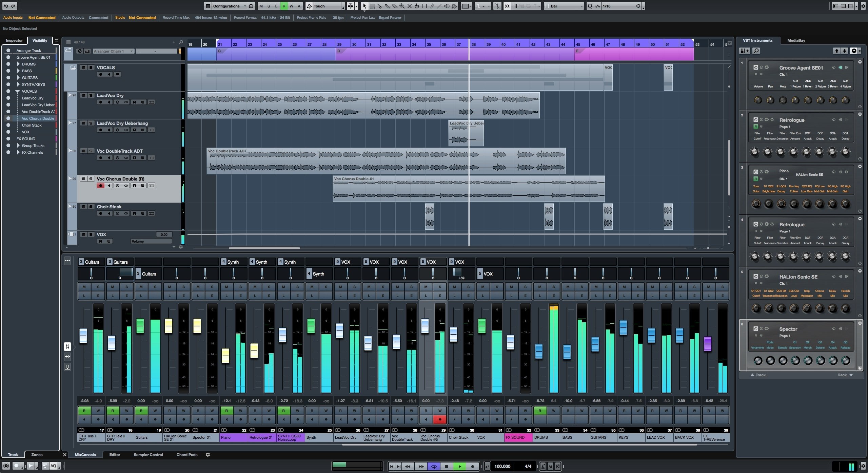868x473 pixels.
Task: Expand the Group Tracks folder in Inspector
Action: click(17, 145)
